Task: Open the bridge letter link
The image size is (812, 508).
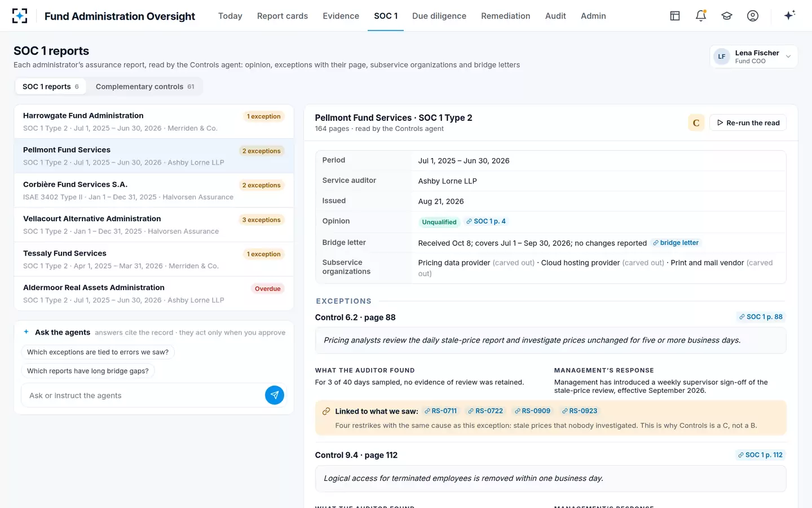Action: [676, 243]
